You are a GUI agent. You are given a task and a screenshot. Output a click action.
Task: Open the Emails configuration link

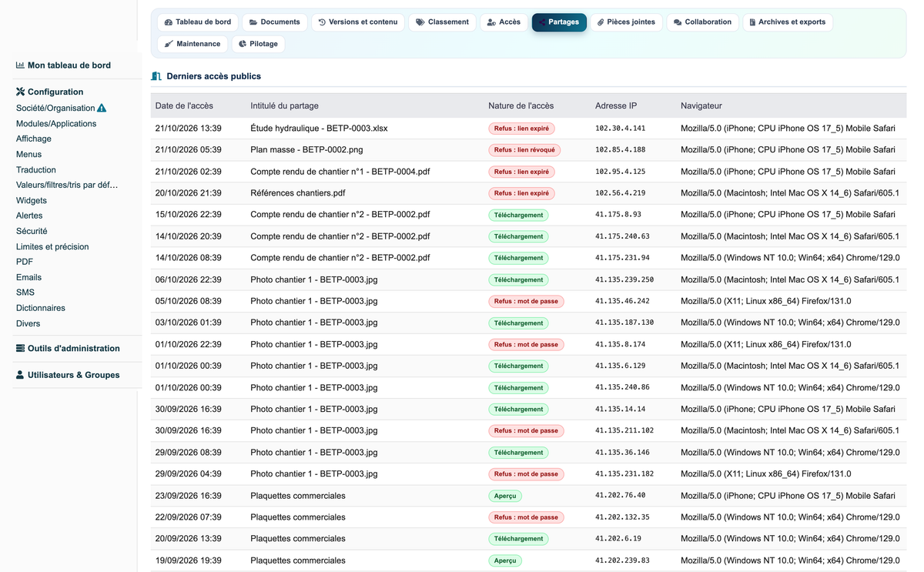28,277
